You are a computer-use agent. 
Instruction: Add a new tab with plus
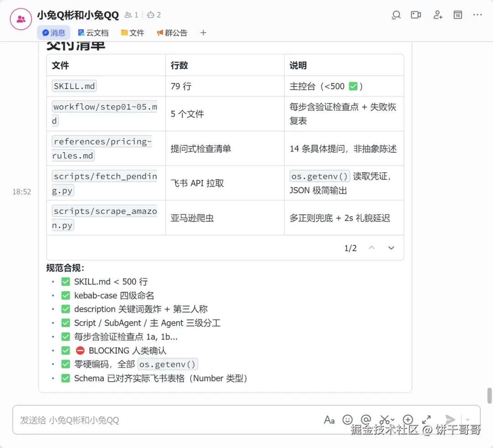tap(204, 33)
